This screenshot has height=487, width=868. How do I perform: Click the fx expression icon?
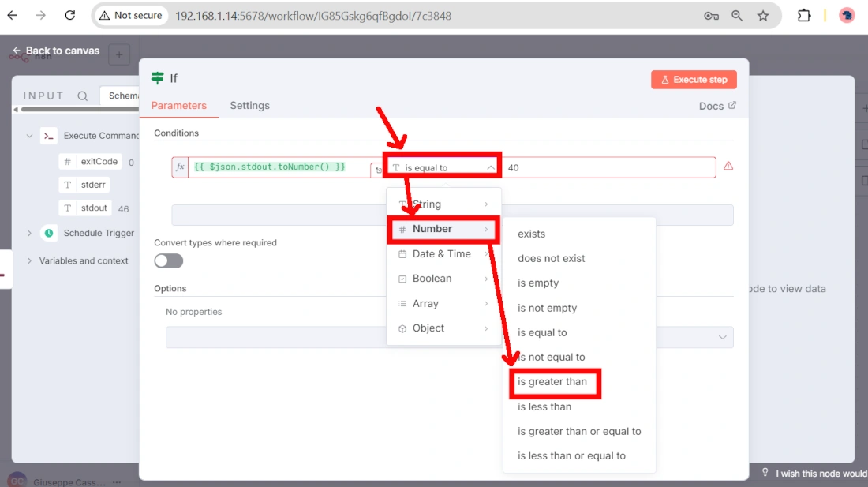[x=180, y=167]
